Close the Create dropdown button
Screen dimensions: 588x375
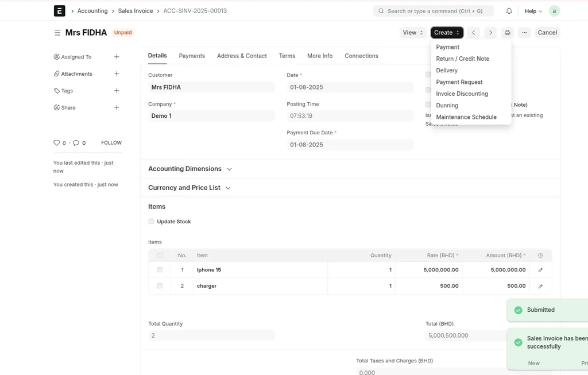tap(447, 33)
